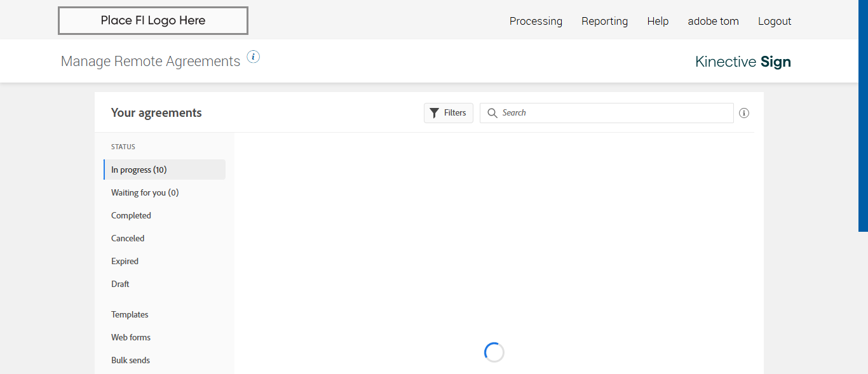
Task: Select Waiting for you (0) status
Action: click(x=145, y=192)
